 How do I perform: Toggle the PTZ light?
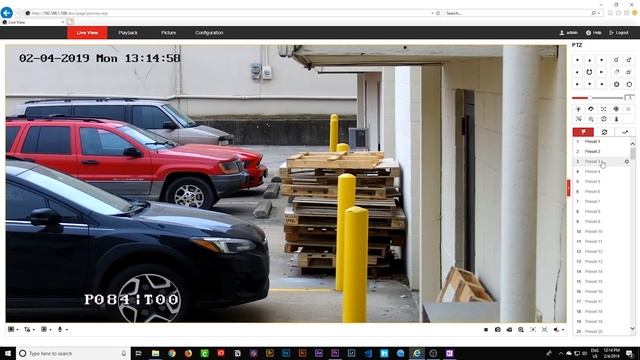(578, 109)
